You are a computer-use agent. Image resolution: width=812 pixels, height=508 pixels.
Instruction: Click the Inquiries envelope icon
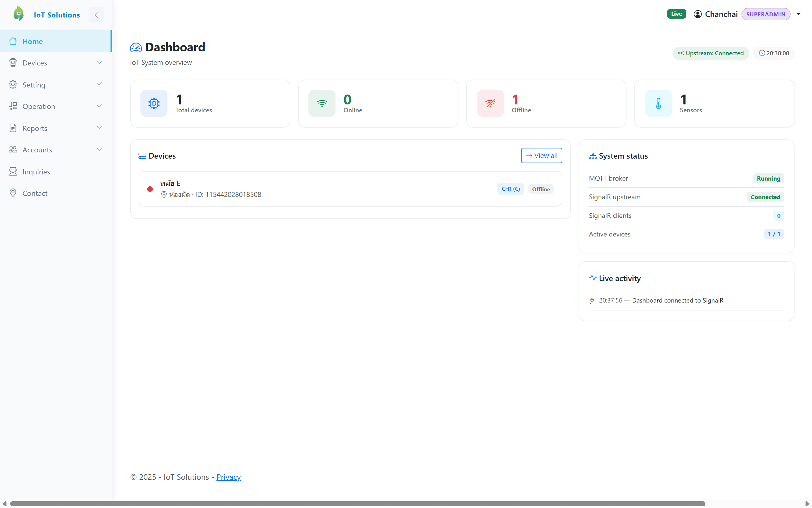13,171
